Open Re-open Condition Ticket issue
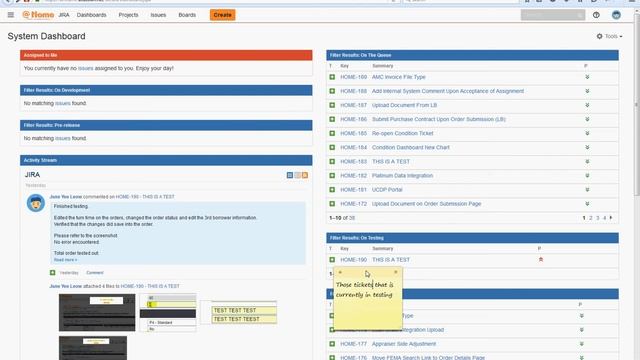 click(x=402, y=133)
